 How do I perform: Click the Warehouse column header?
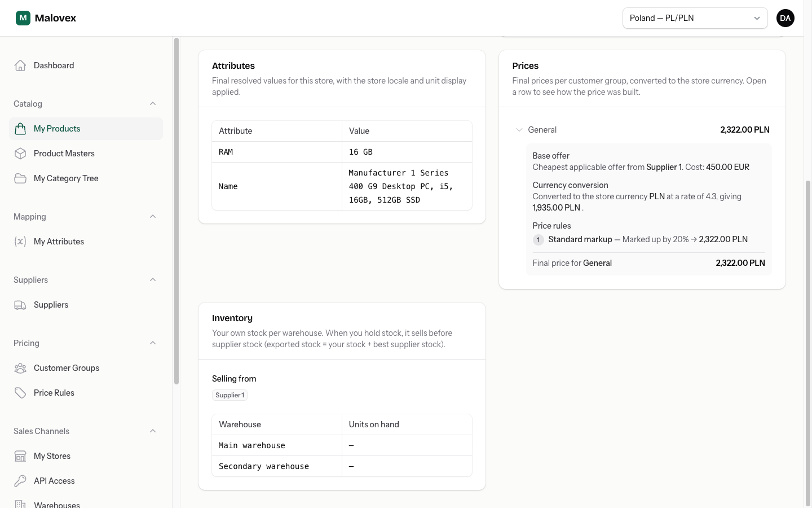coord(277,424)
